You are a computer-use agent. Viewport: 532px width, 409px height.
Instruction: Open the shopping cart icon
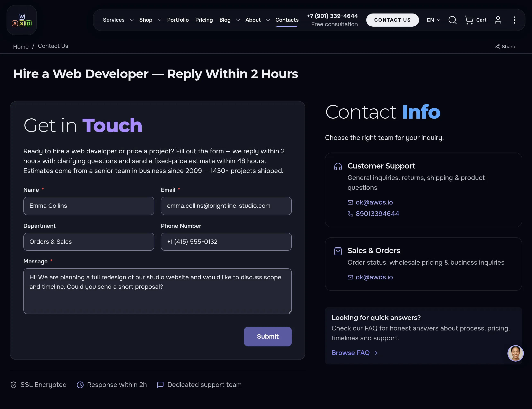(x=469, y=20)
